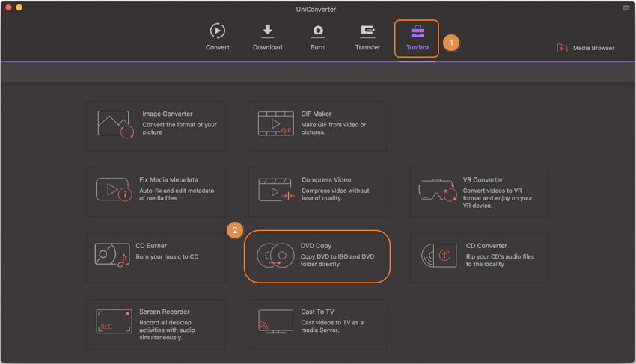Click 'Rip your CD's audio files' text
Viewport: 636px width, 364px height.
coord(500,260)
